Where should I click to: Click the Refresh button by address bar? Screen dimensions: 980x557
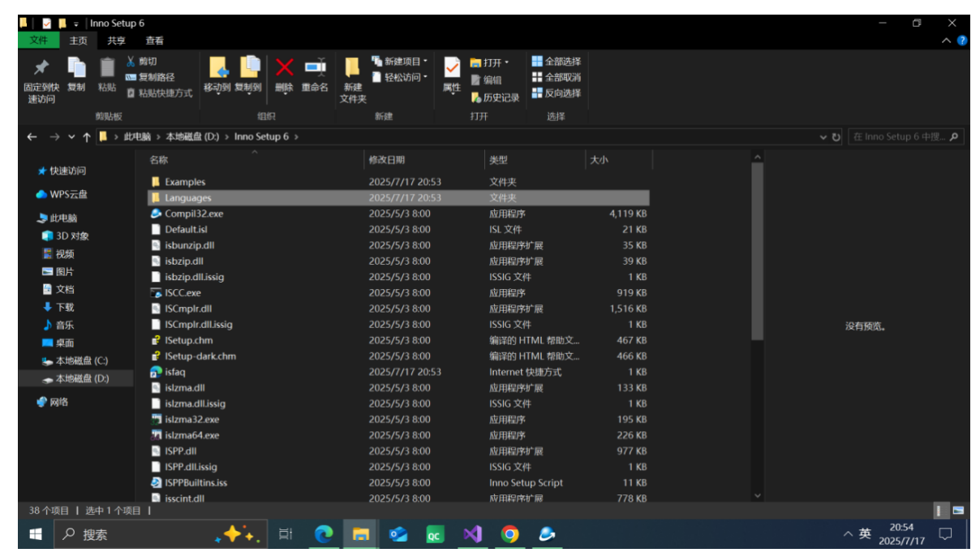tap(837, 137)
